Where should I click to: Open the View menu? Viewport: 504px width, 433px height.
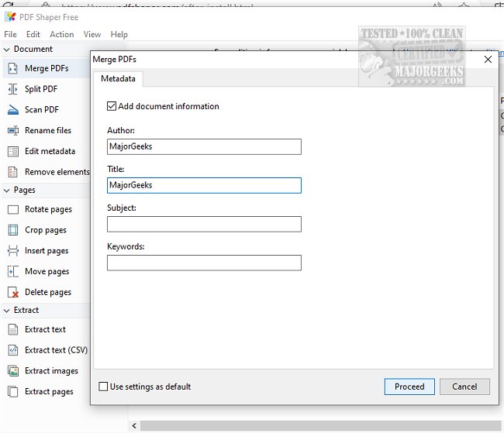[92, 34]
